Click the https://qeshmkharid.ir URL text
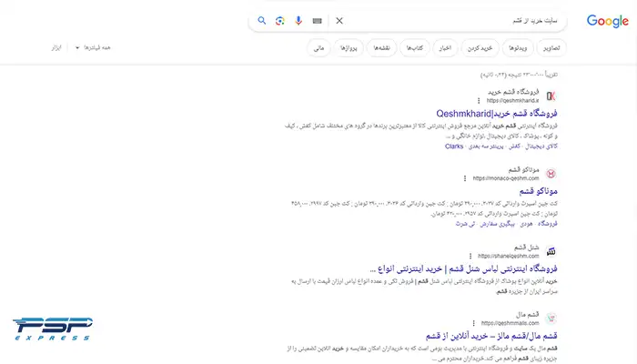The height and width of the screenshot is (364, 637). [512, 100]
